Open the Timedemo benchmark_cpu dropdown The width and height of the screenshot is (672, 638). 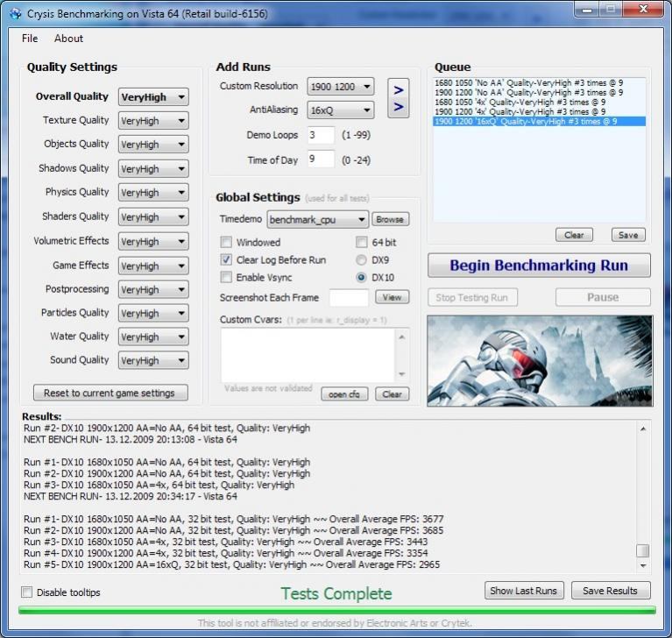[317, 219]
